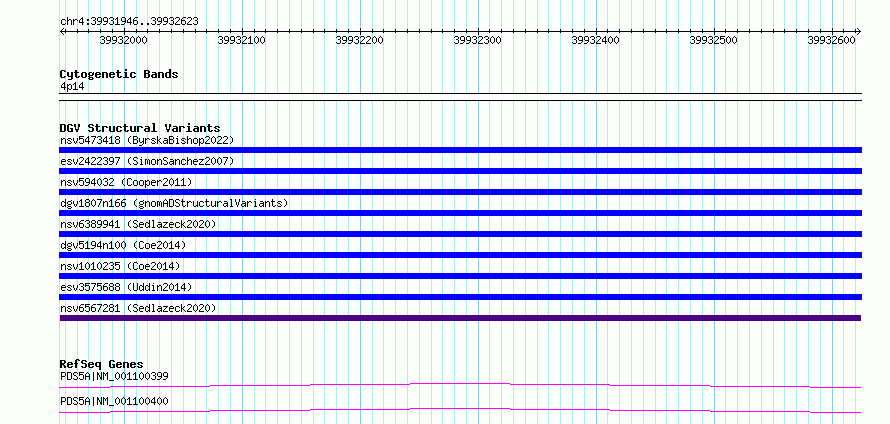Image resolution: width=890 pixels, height=424 pixels.
Task: Open variant dgv5194n100 (Coe2014) label
Action: (123, 245)
